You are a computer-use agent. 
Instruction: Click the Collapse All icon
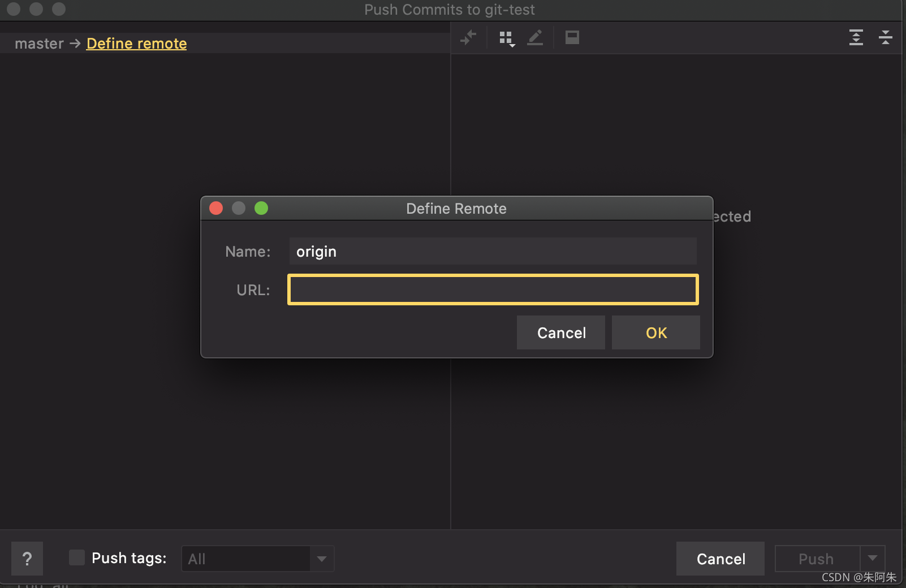click(886, 37)
